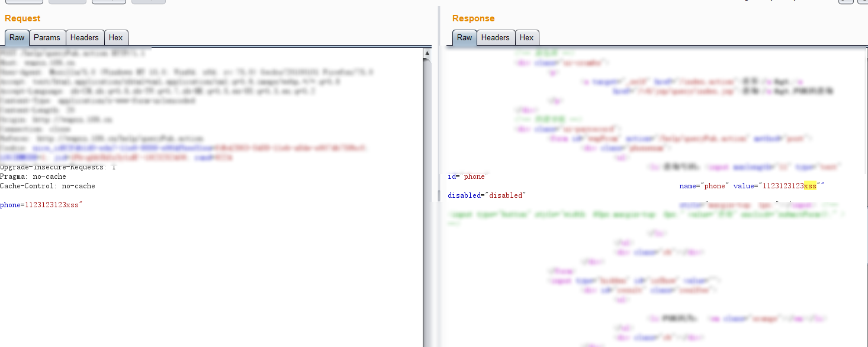Switch to the Response Hex tab
868x347 pixels.
click(x=526, y=37)
